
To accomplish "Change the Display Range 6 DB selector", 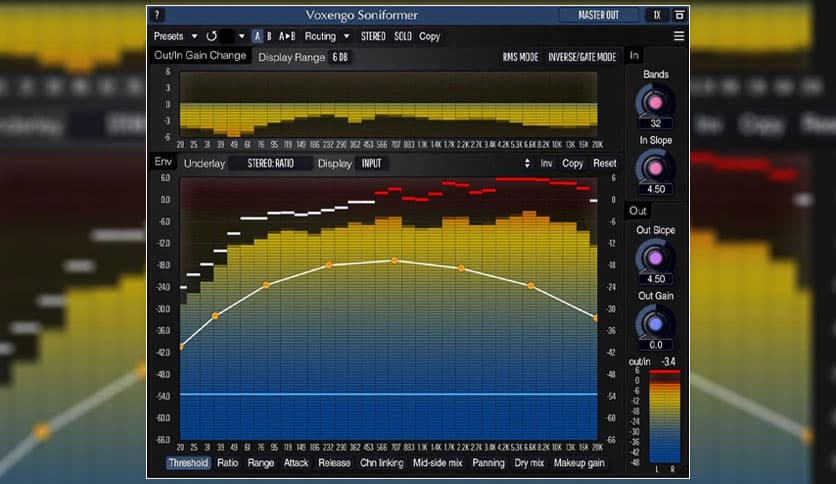I will click(x=340, y=57).
